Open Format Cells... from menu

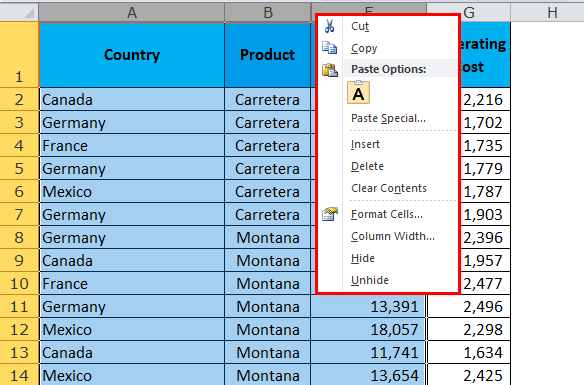(x=387, y=214)
